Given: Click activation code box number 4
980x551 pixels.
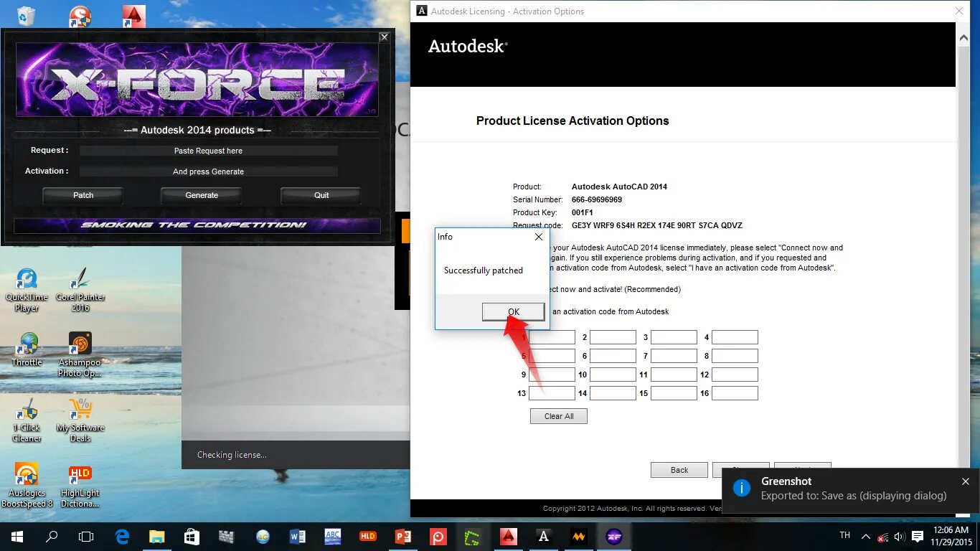Looking at the screenshot, I should (735, 337).
